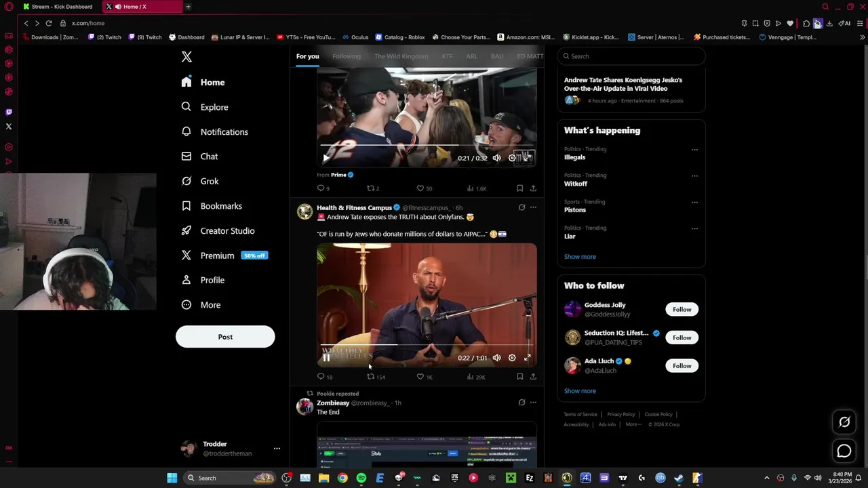This screenshot has width=868, height=488.
Task: Open Grok icon on Zombieasy post
Action: pyautogui.click(x=521, y=403)
